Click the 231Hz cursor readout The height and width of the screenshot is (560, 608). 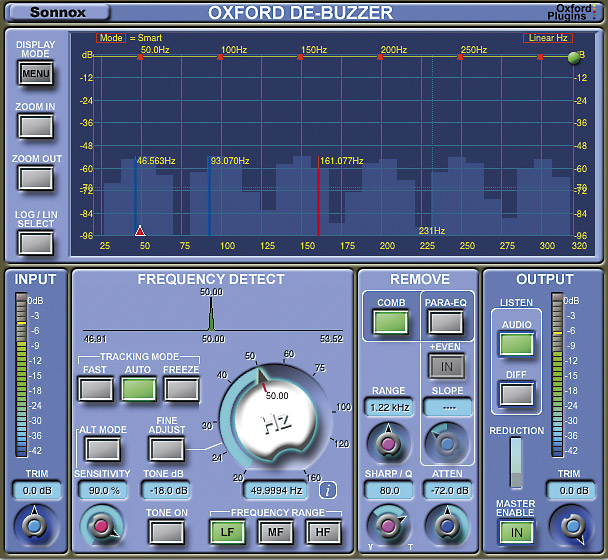[432, 231]
